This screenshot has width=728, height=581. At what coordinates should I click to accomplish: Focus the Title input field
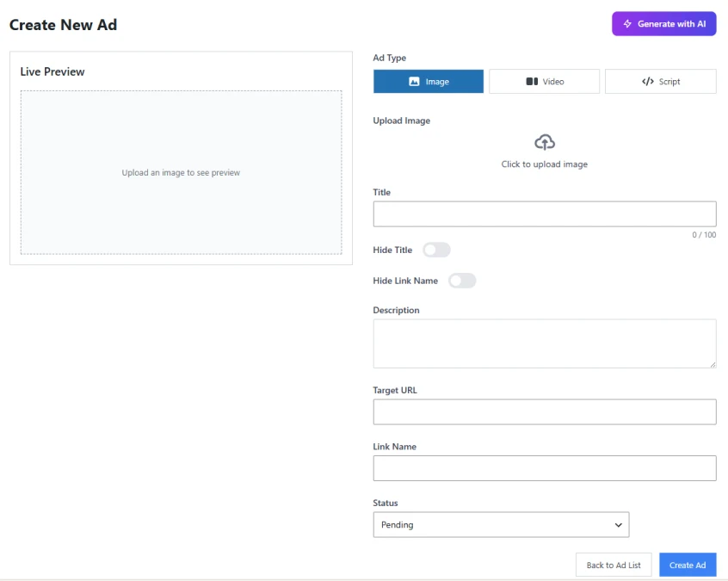point(545,214)
